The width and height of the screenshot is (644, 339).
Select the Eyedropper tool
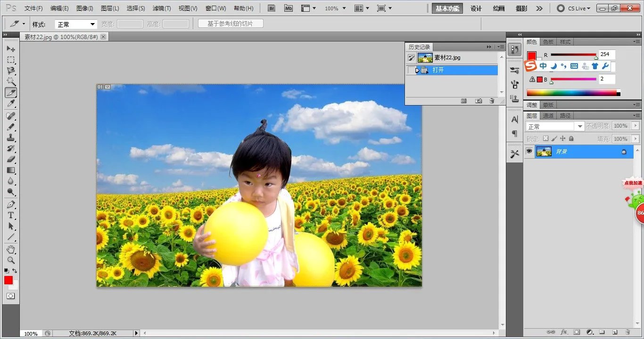(x=10, y=104)
